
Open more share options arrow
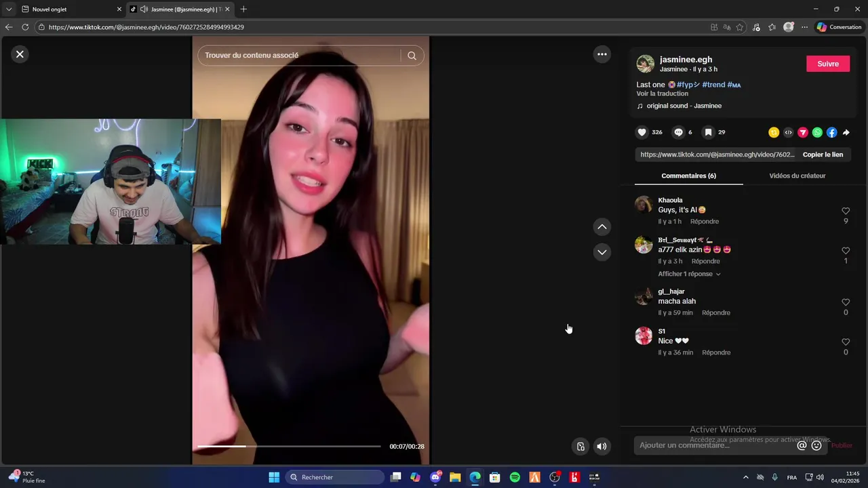pos(846,132)
